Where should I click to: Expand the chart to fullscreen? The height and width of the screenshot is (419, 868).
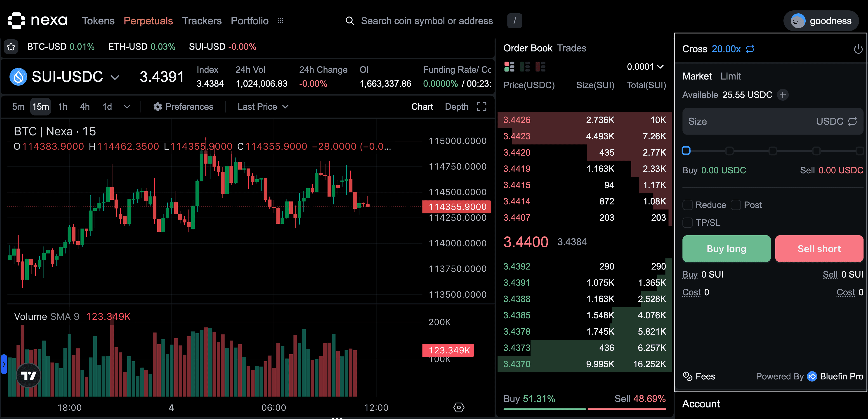481,107
